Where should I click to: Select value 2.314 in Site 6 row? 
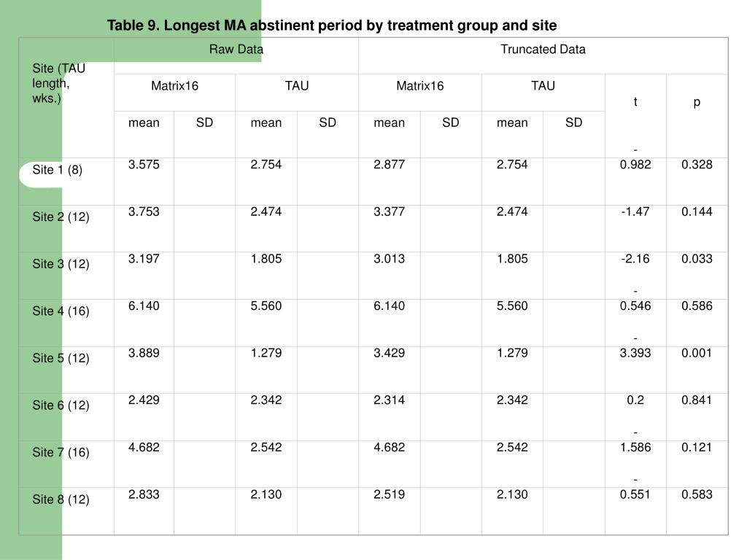(390, 400)
